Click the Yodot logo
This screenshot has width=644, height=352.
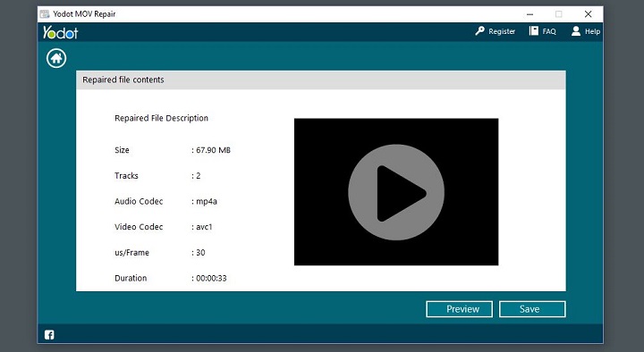(61, 32)
